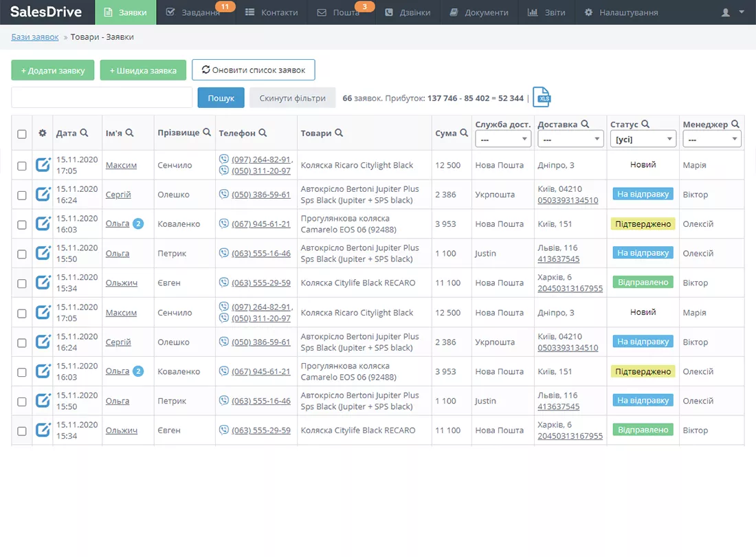Toggle the select-all checkbox in table header

(x=22, y=134)
